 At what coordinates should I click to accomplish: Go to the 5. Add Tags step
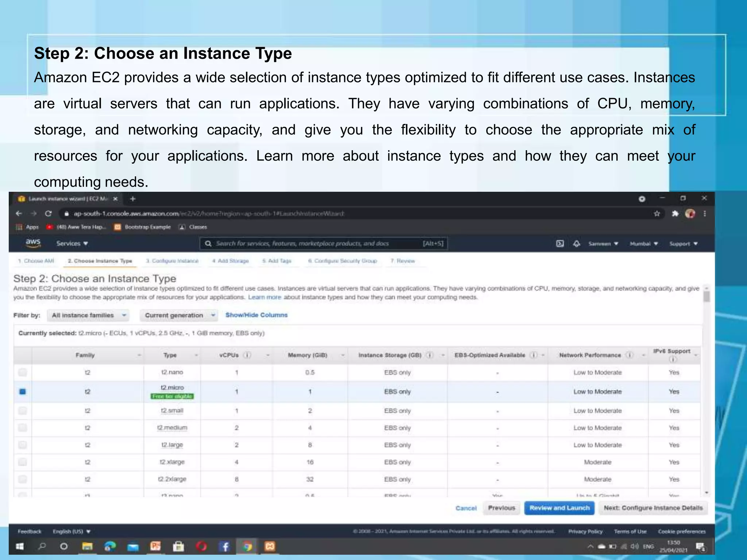(277, 261)
